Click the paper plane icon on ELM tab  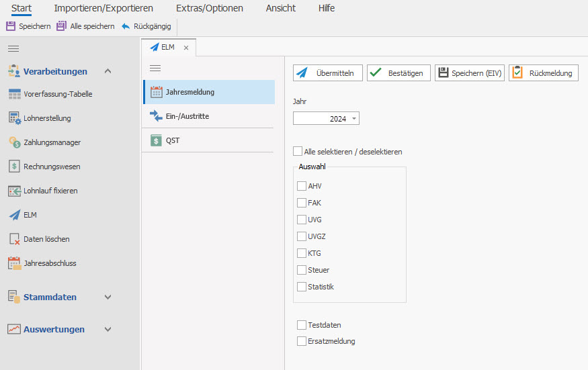point(155,47)
